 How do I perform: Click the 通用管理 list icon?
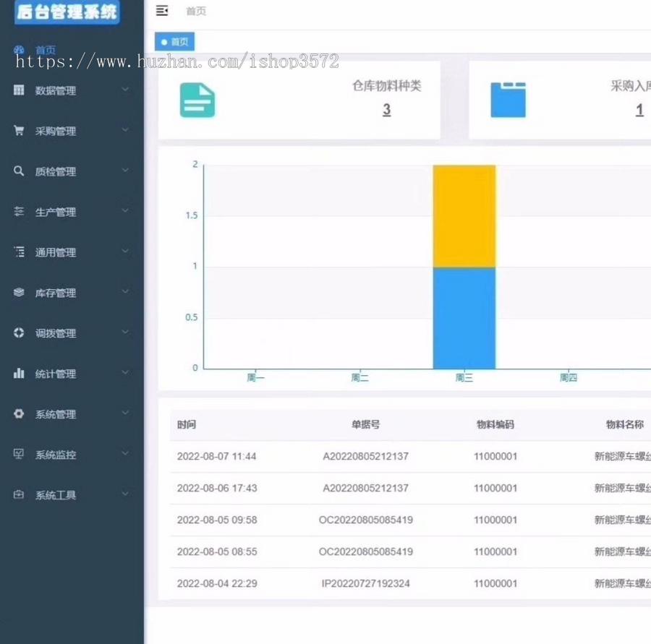pos(19,252)
